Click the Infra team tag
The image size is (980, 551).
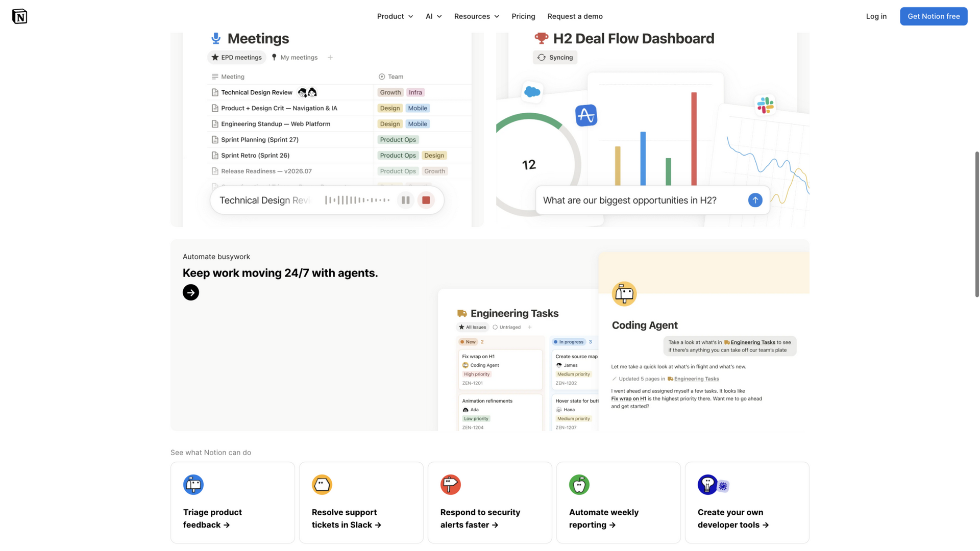pos(415,92)
